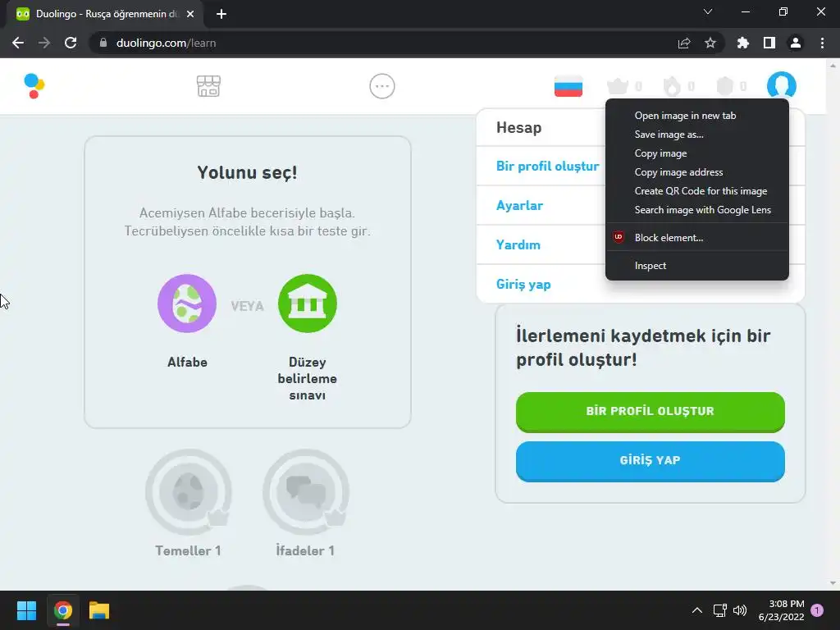The image size is (840, 630).
Task: Open the Chrome three-dot menu
Action: [822, 43]
